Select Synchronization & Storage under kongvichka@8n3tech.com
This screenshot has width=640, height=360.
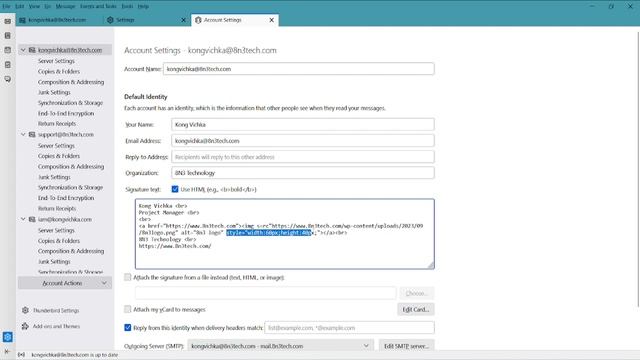[x=70, y=103]
